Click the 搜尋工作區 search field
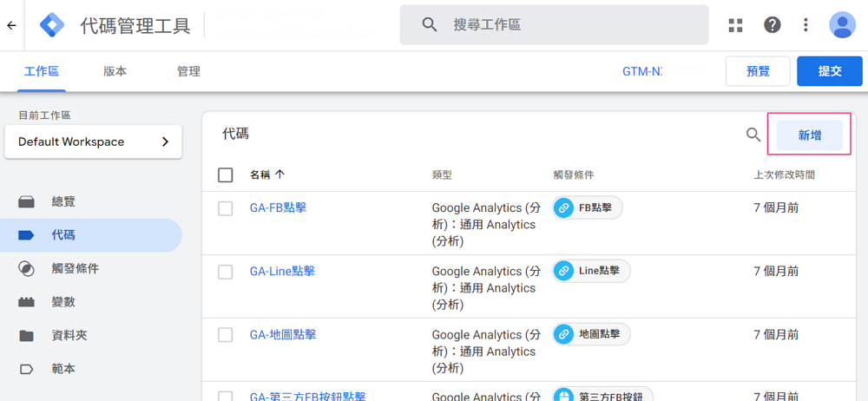This screenshot has width=868, height=401. tap(554, 25)
